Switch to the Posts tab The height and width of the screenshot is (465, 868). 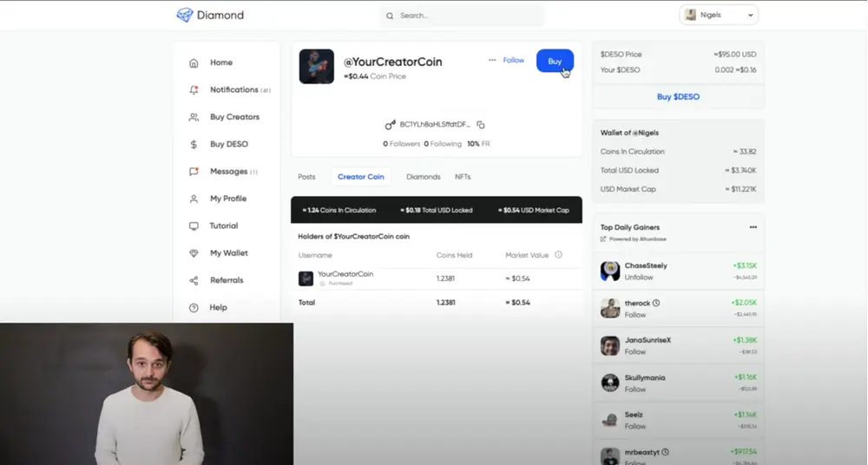pyautogui.click(x=306, y=177)
